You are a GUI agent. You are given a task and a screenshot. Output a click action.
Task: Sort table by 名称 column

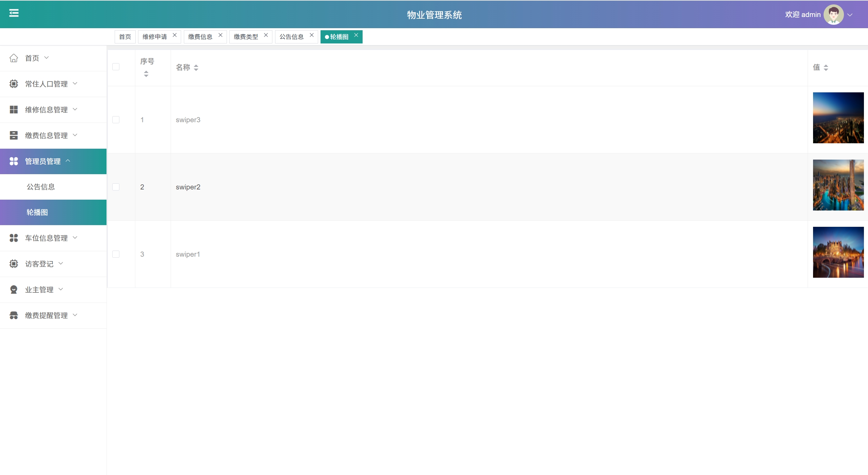pyautogui.click(x=196, y=68)
